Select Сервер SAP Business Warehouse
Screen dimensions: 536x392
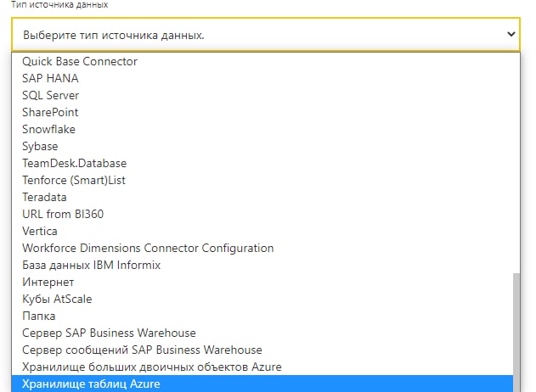[262, 333]
